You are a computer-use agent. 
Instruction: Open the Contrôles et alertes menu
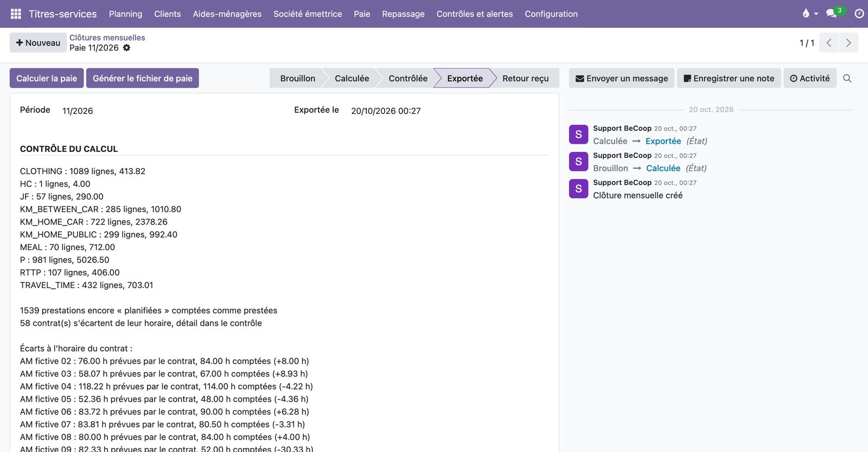pyautogui.click(x=474, y=14)
